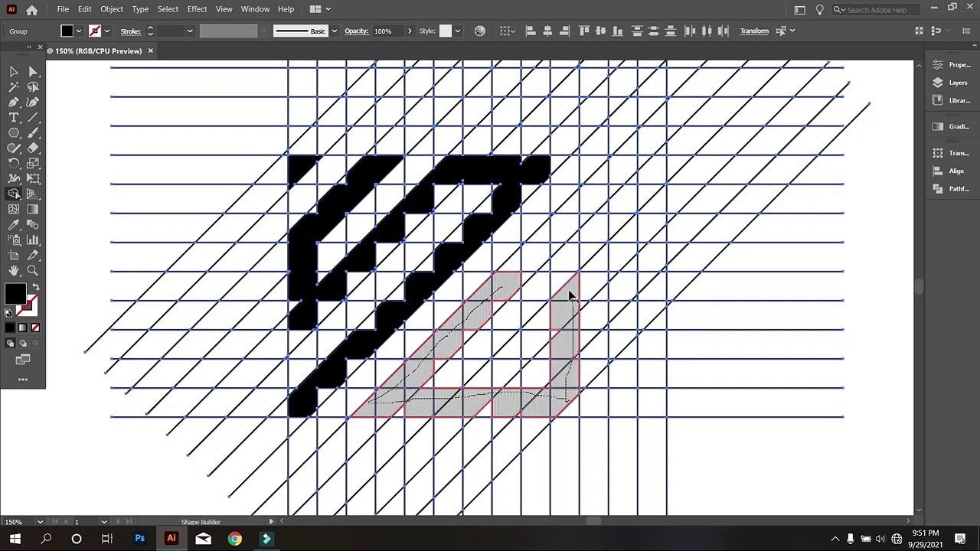Select the Mesh tool

[14, 209]
